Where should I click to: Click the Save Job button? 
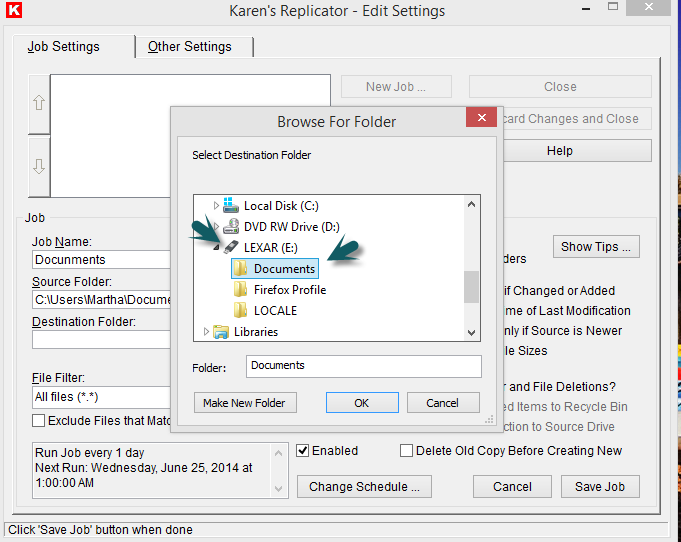coord(600,486)
